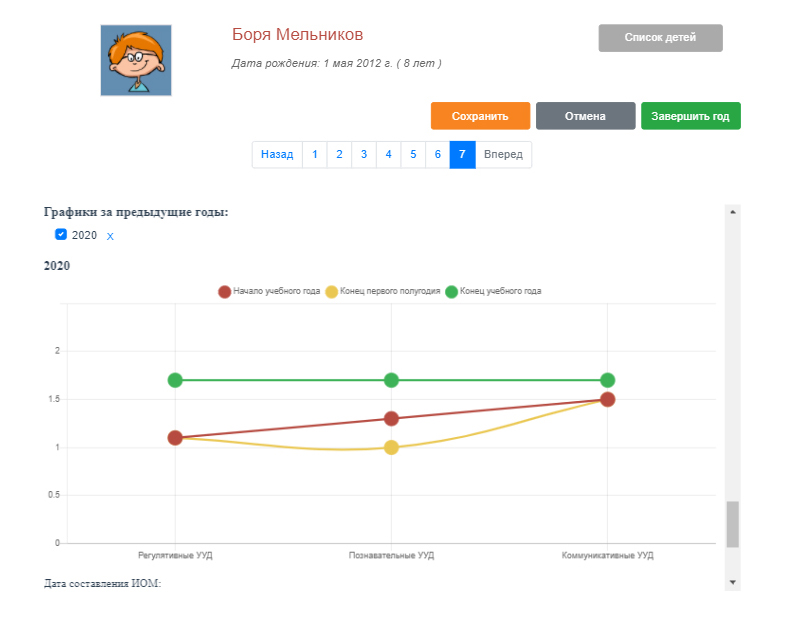This screenshot has width=785, height=625.
Task: Click red data point above Коммуникативные УУД
Action: click(607, 399)
